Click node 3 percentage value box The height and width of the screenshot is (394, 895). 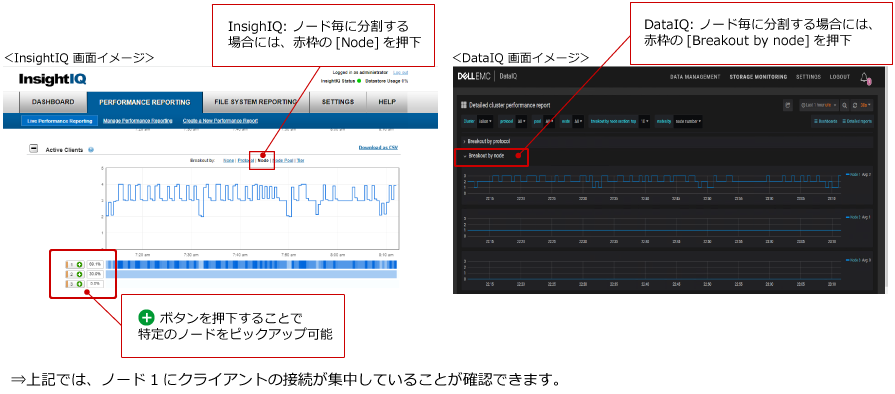(95, 284)
